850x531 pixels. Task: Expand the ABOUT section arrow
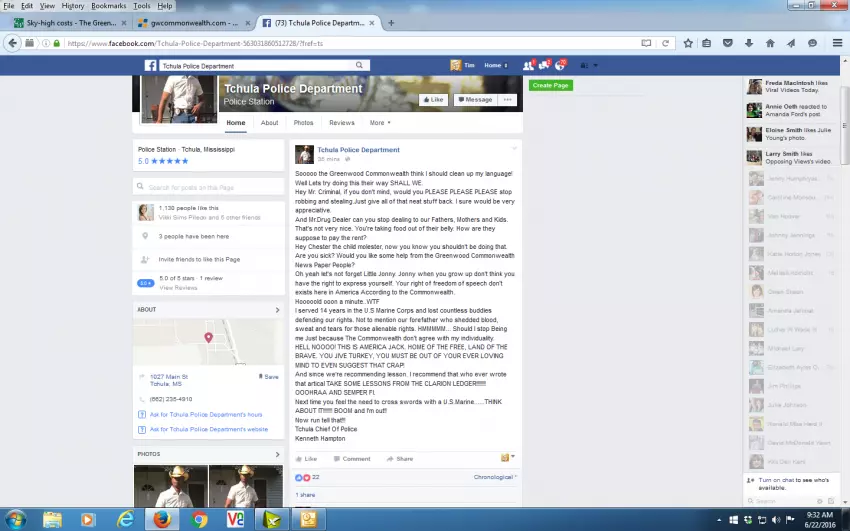pyautogui.click(x=278, y=310)
